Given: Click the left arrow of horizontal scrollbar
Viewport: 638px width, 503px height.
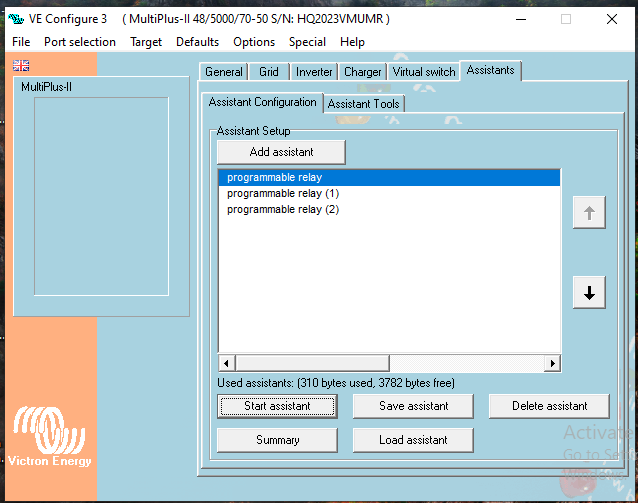Looking at the screenshot, I should 227,363.
